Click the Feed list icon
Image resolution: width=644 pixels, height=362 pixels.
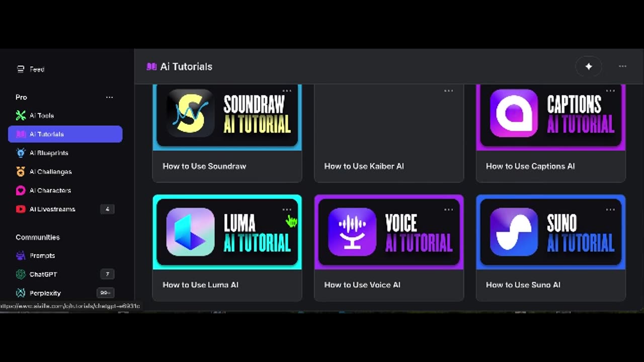(x=21, y=69)
